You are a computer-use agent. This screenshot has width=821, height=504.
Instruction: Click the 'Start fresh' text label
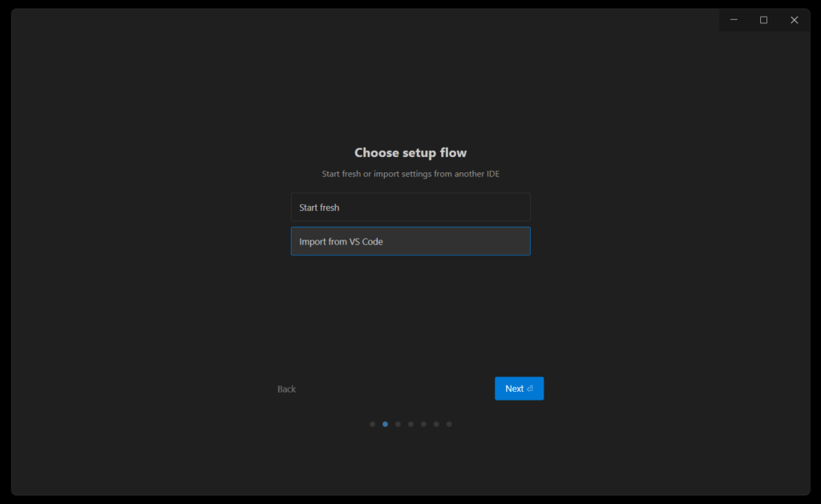(319, 208)
